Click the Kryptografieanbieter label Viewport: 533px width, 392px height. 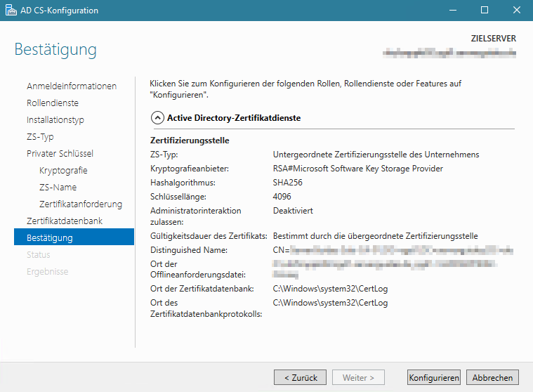[190, 169]
